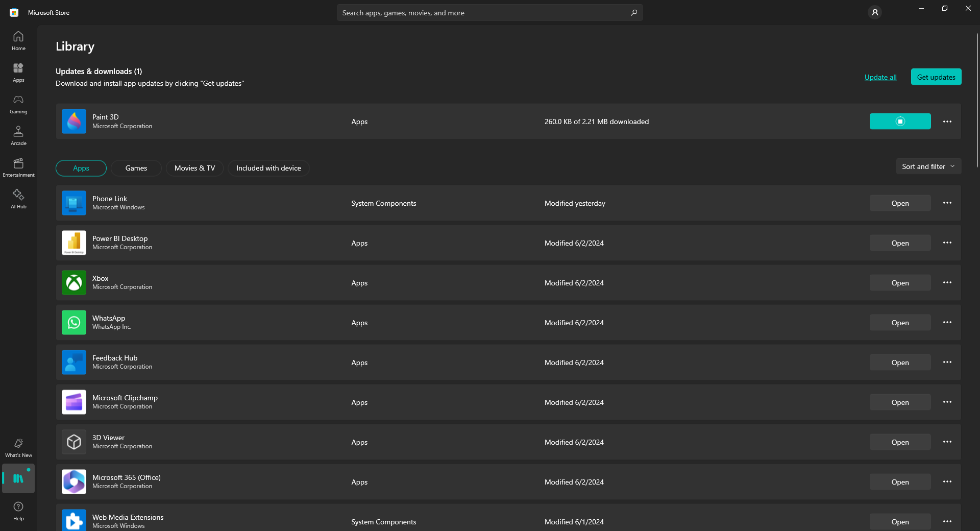Click the Microsoft Store logo icon

point(14,13)
